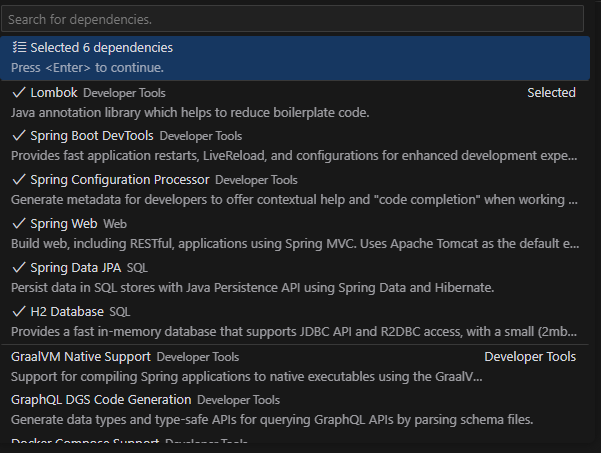
Task: Click Developer Tools tag beside GraphQL DGS Code Generation
Action: coord(238,400)
